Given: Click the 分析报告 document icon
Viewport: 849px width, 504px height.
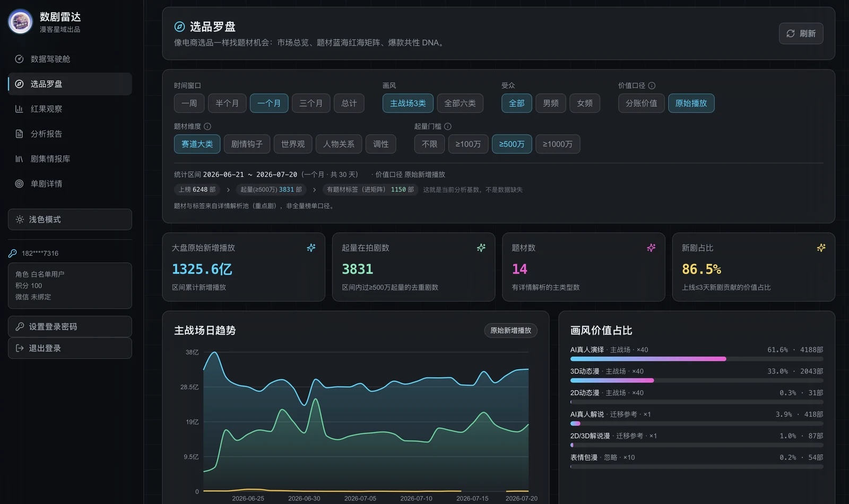Looking at the screenshot, I should [19, 134].
